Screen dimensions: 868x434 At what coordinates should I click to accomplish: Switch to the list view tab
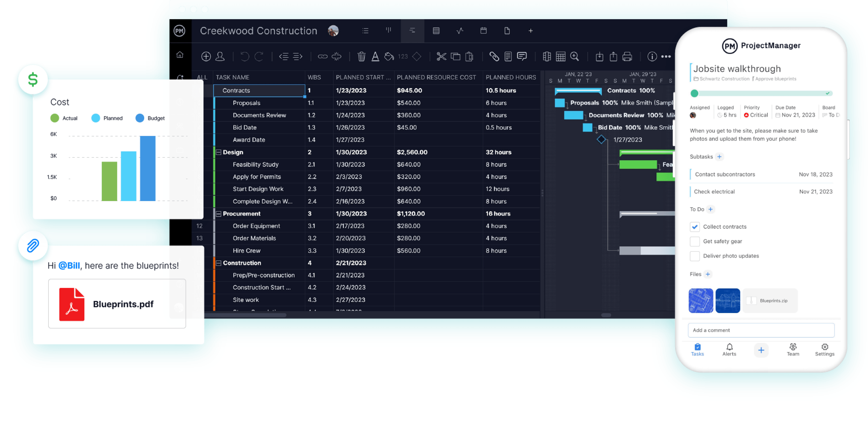pyautogui.click(x=365, y=31)
